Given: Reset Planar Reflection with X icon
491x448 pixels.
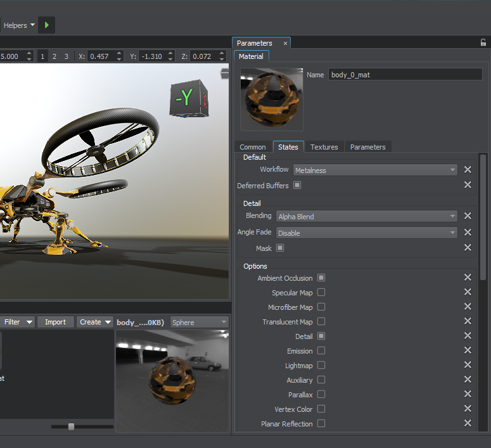Looking at the screenshot, I should [468, 423].
